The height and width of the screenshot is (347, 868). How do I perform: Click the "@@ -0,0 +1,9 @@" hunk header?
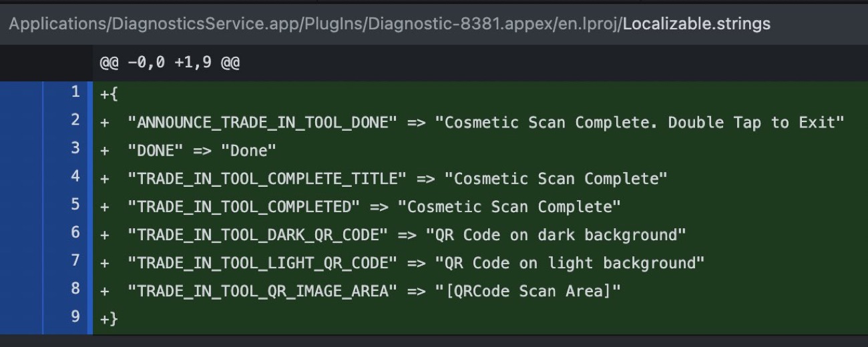pos(170,64)
